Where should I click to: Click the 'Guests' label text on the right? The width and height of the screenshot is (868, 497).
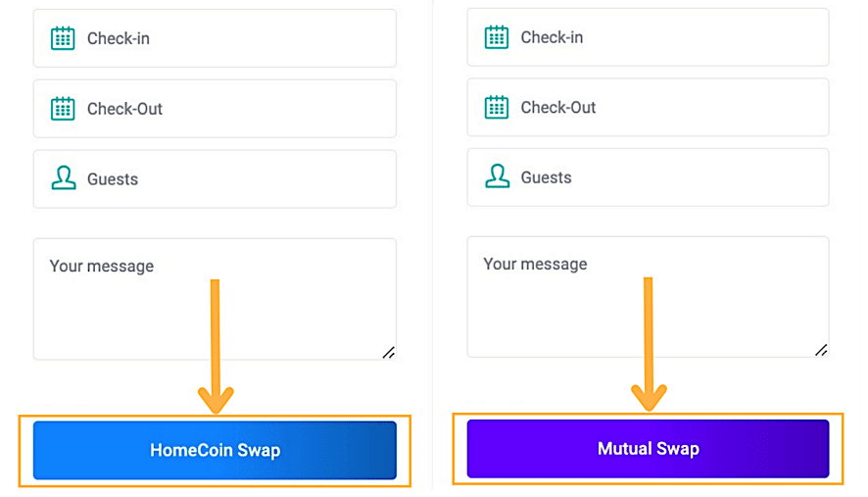point(546,177)
